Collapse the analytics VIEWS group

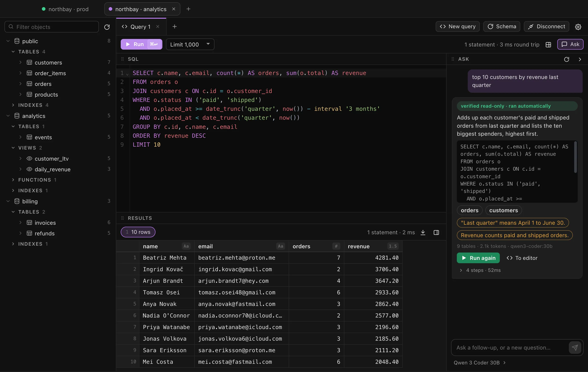[x=13, y=148]
